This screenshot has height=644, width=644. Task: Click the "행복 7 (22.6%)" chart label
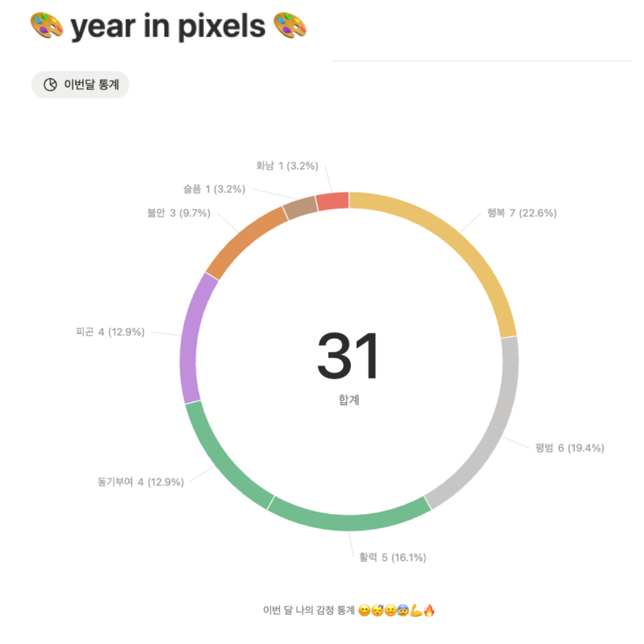[x=521, y=213]
